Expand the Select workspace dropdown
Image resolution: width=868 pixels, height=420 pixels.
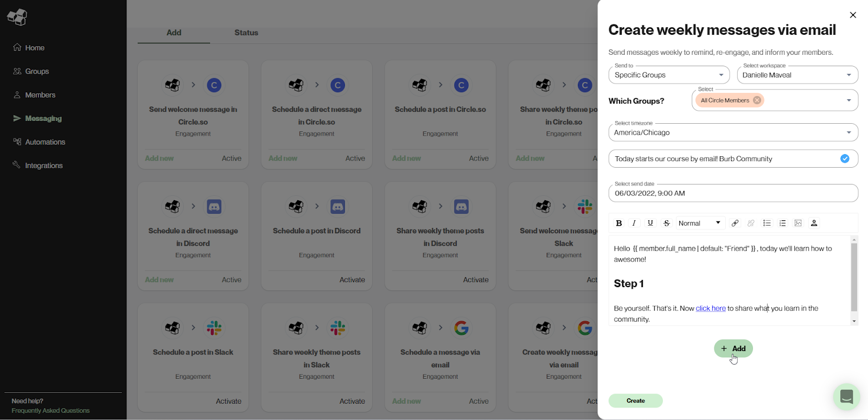click(797, 75)
